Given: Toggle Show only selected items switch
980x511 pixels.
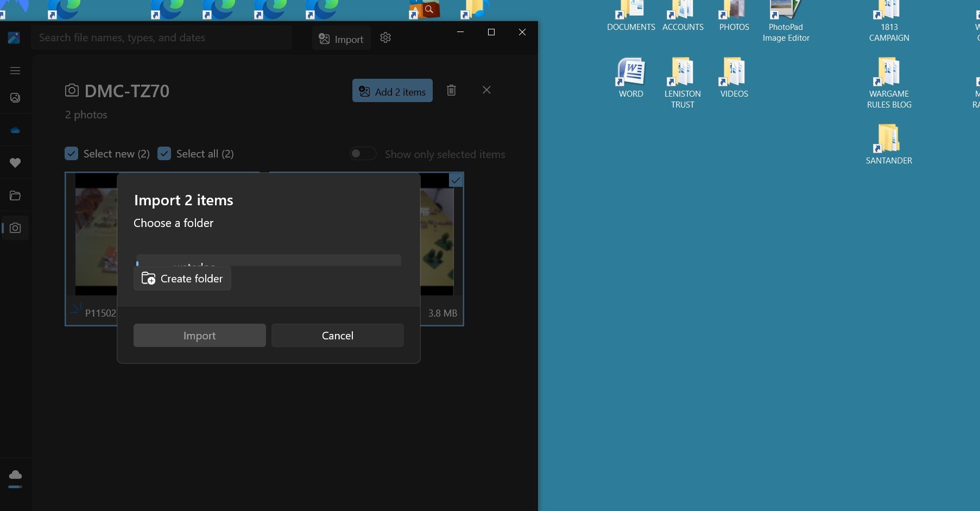Looking at the screenshot, I should (363, 154).
